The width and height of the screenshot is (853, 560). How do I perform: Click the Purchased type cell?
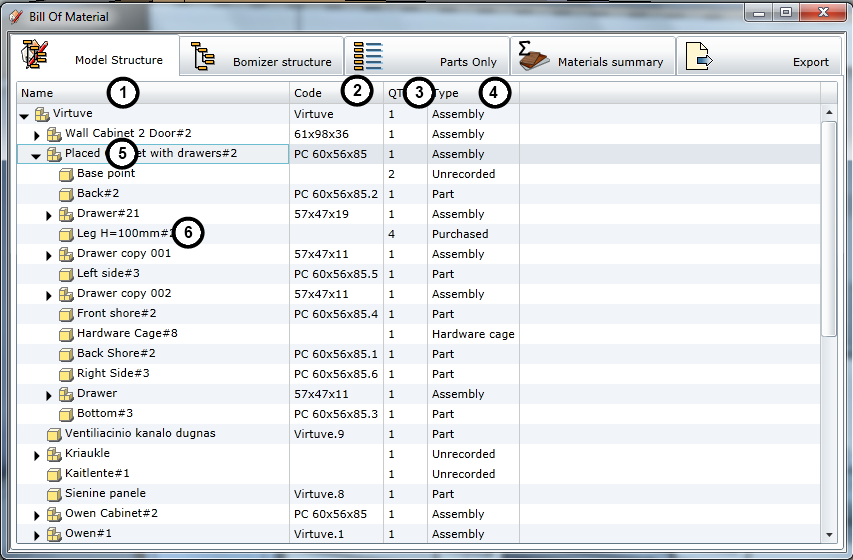(473, 234)
